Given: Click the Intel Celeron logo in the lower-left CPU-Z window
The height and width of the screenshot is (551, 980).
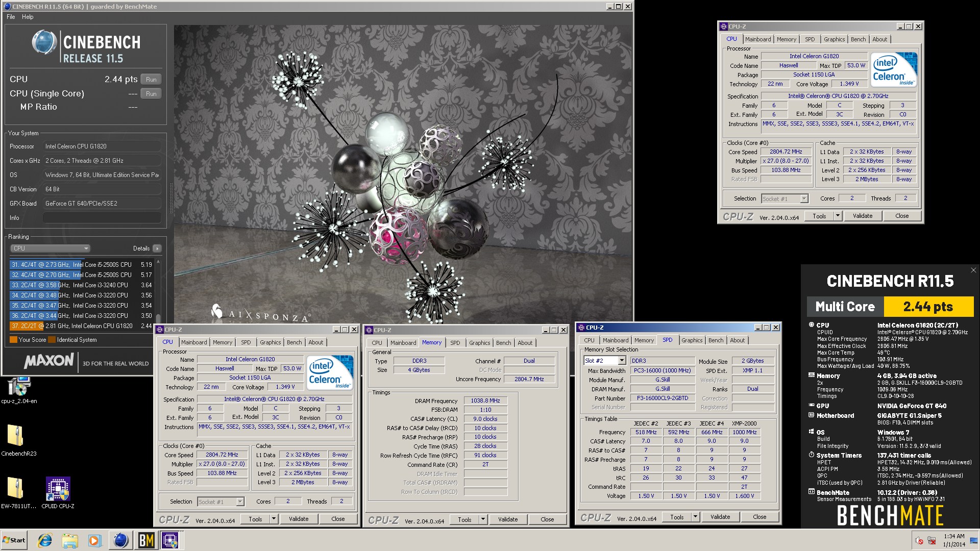Looking at the screenshot, I should coord(330,372).
